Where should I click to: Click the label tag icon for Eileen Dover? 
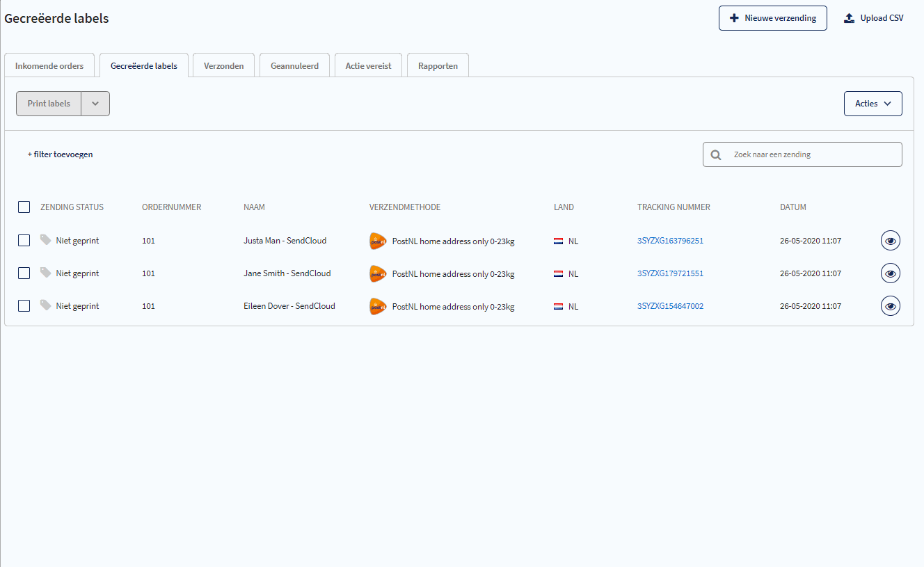45,305
